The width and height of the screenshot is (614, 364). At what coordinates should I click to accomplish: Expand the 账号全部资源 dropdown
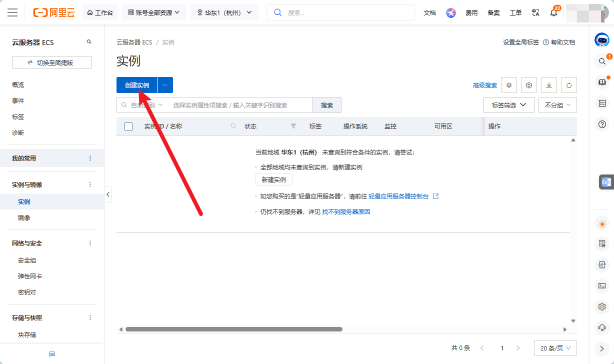[153, 12]
